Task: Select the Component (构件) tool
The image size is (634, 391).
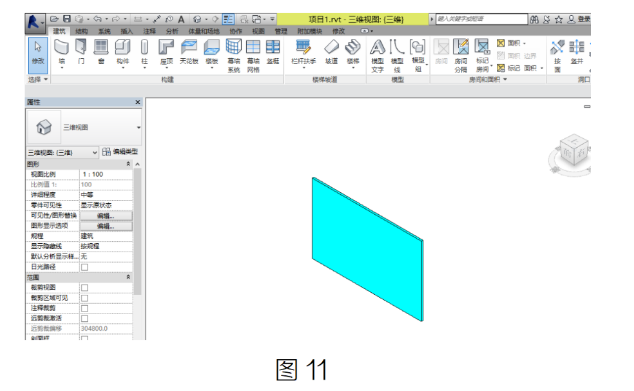Action: point(123,53)
